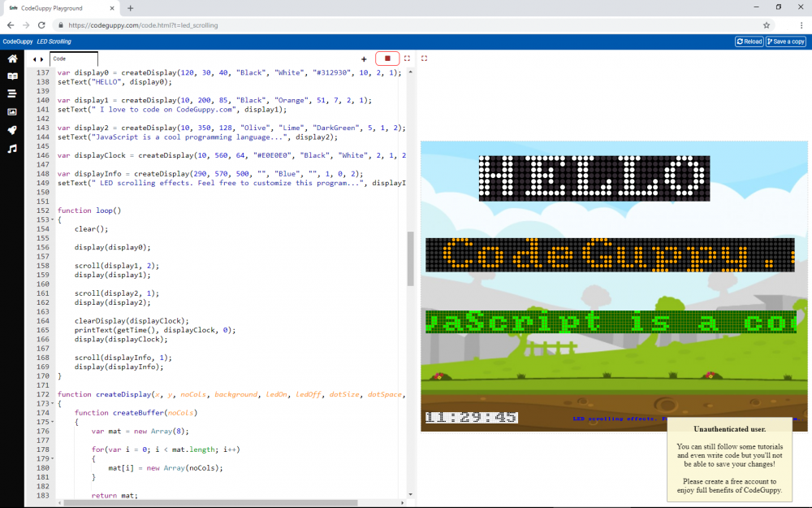The width and height of the screenshot is (812, 508).
Task: Click line number 150 in the gutter
Action: pyautogui.click(x=42, y=192)
